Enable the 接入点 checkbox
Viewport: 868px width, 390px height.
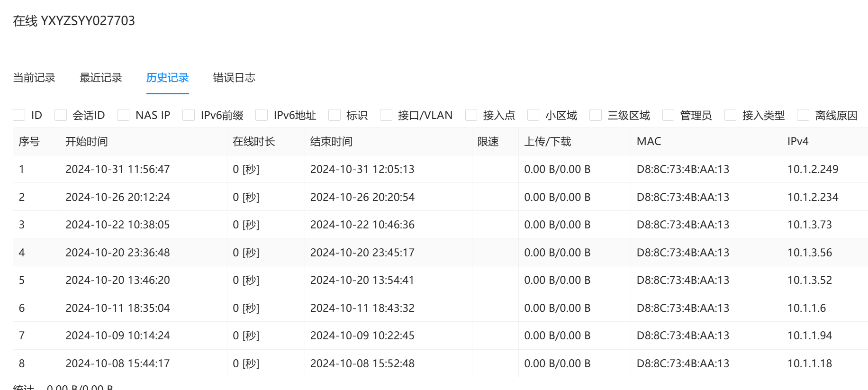pos(471,115)
